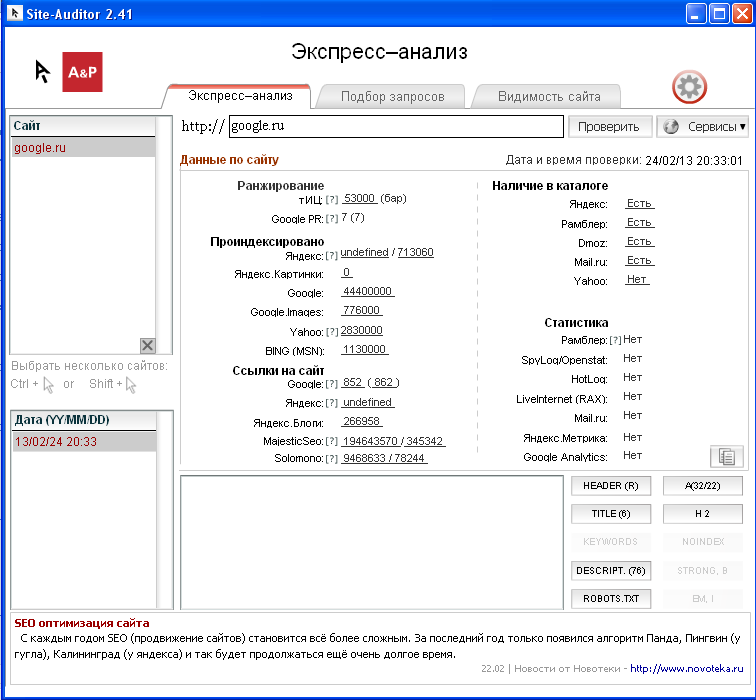This screenshot has width=756, height=700.
Task: Show help [?] for Яндекс links
Action: pyautogui.click(x=332, y=403)
